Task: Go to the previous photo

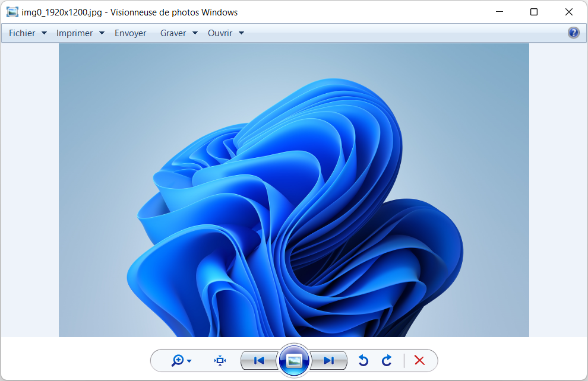Action: coord(259,360)
